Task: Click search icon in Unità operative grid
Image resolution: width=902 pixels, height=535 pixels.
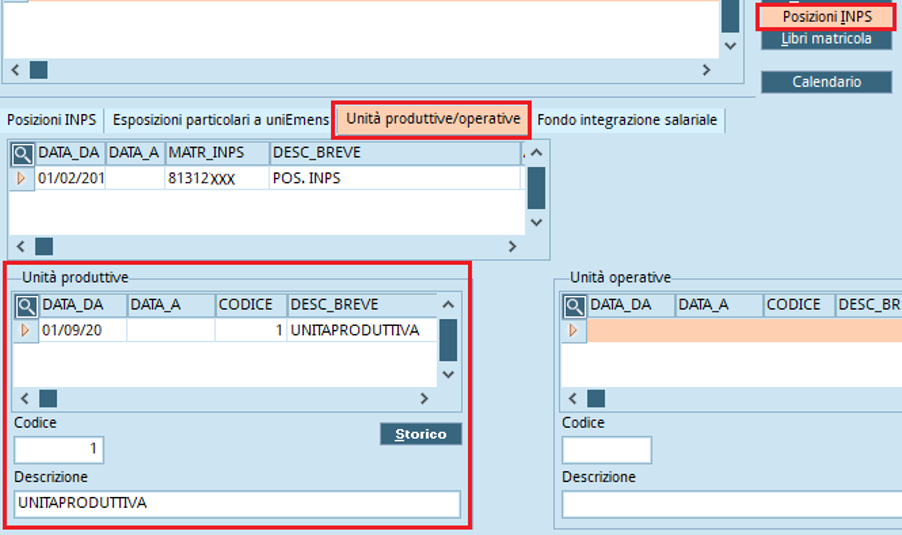Action: click(574, 306)
